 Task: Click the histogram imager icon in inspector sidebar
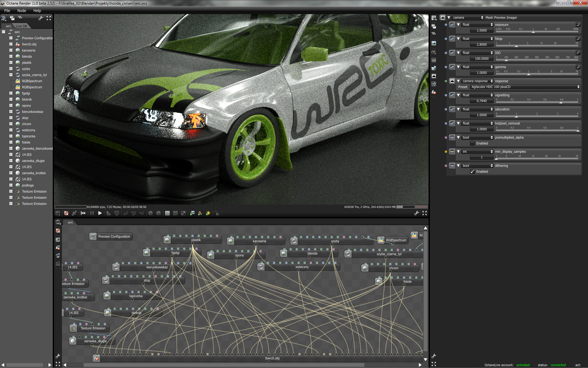434,76
